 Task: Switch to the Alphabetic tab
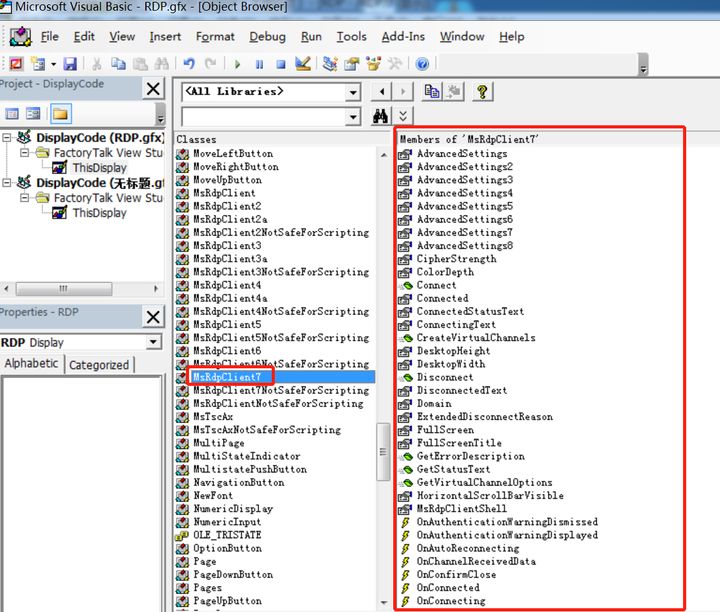point(32,363)
